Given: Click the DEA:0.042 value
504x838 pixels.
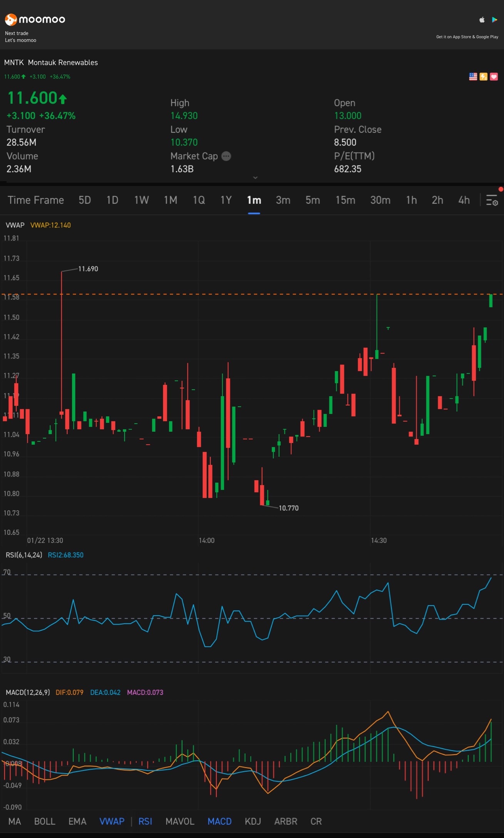Looking at the screenshot, I should 105,692.
